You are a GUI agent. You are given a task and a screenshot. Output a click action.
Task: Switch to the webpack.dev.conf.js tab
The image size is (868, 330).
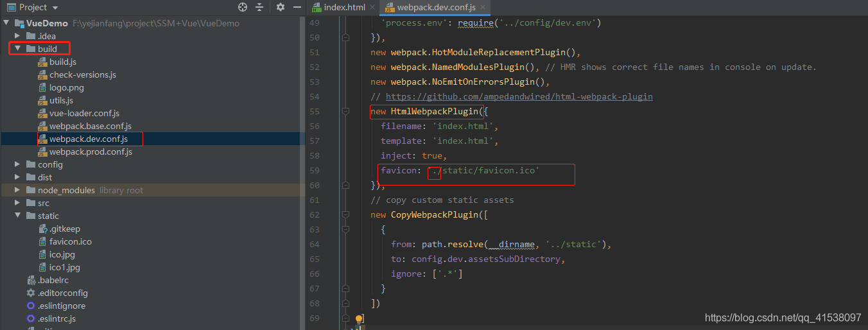click(437, 7)
